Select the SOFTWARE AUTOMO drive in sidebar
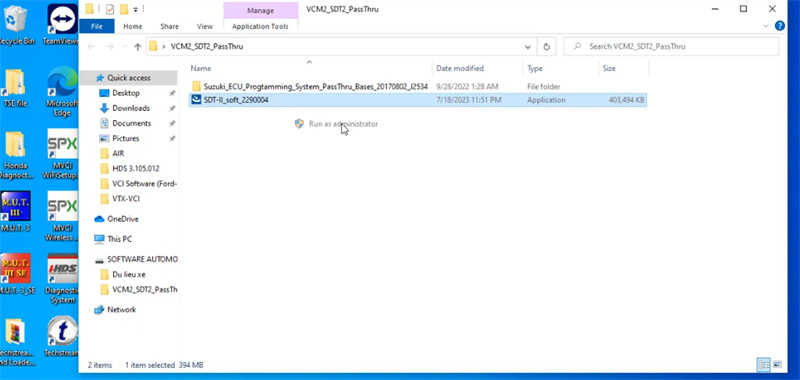 [x=142, y=259]
